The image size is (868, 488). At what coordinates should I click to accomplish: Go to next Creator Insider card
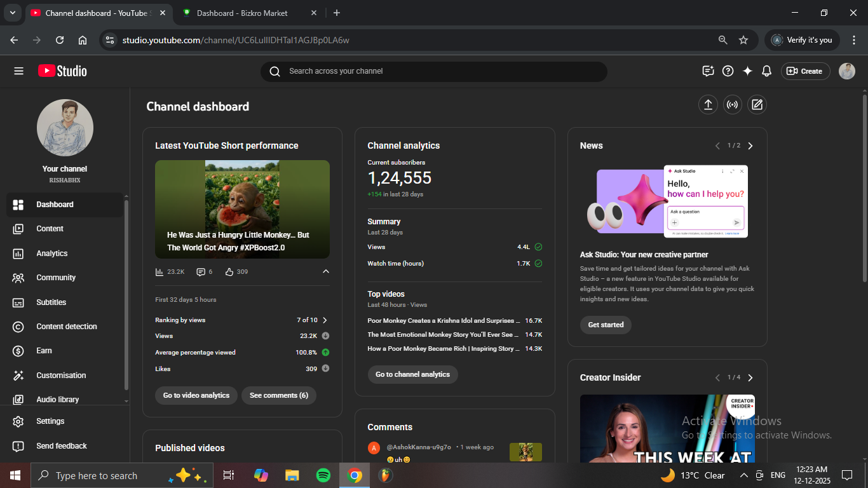750,377
